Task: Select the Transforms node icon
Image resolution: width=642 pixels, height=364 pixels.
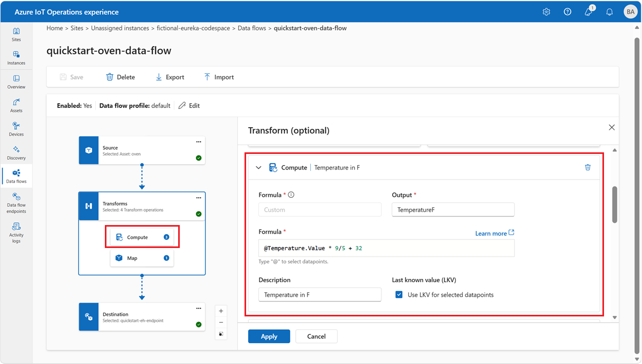Action: click(x=88, y=206)
